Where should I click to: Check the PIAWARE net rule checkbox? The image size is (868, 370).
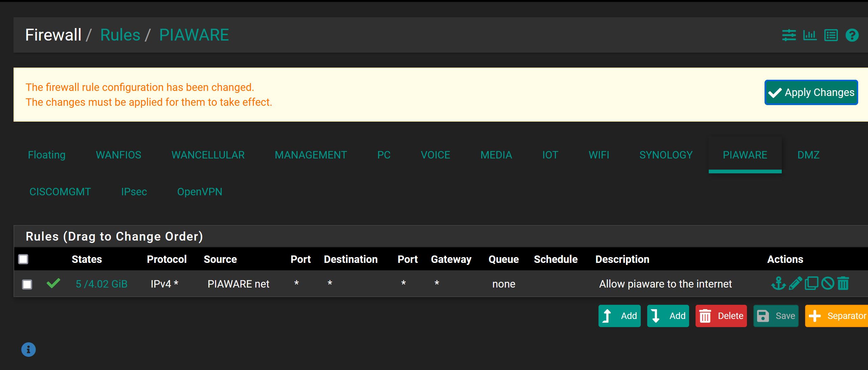27,284
